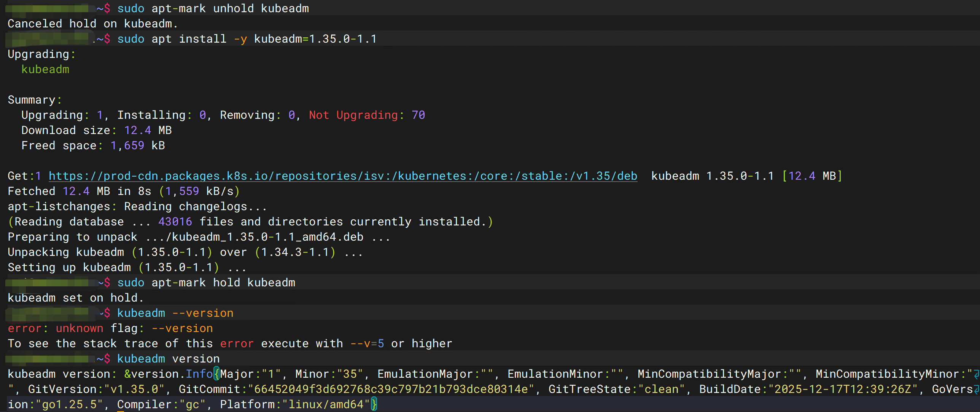Click the "--v=5" flag hint
980x412 pixels.
coord(367,343)
